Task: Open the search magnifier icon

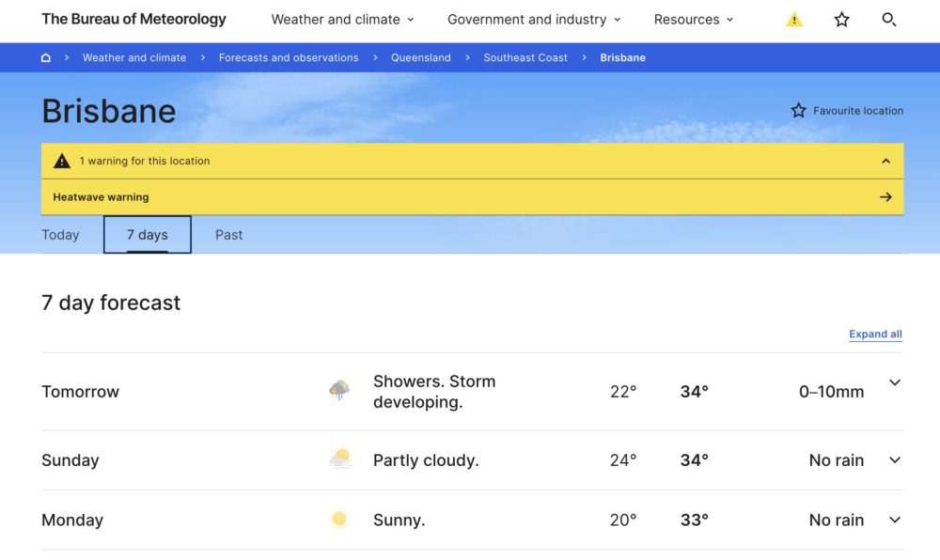Action: coord(888,20)
